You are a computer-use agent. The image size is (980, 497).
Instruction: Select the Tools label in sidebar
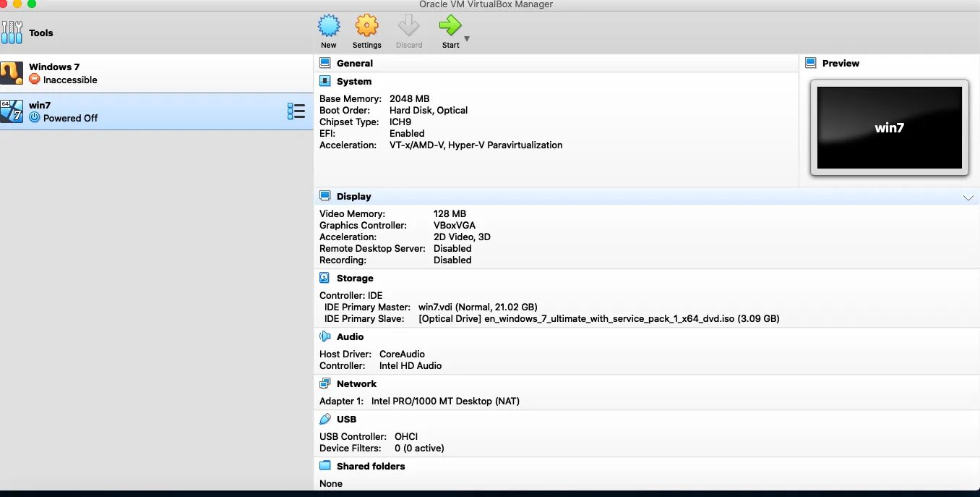click(x=41, y=33)
